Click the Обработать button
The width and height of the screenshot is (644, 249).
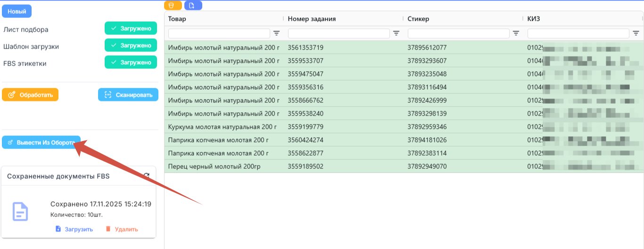(x=30, y=95)
